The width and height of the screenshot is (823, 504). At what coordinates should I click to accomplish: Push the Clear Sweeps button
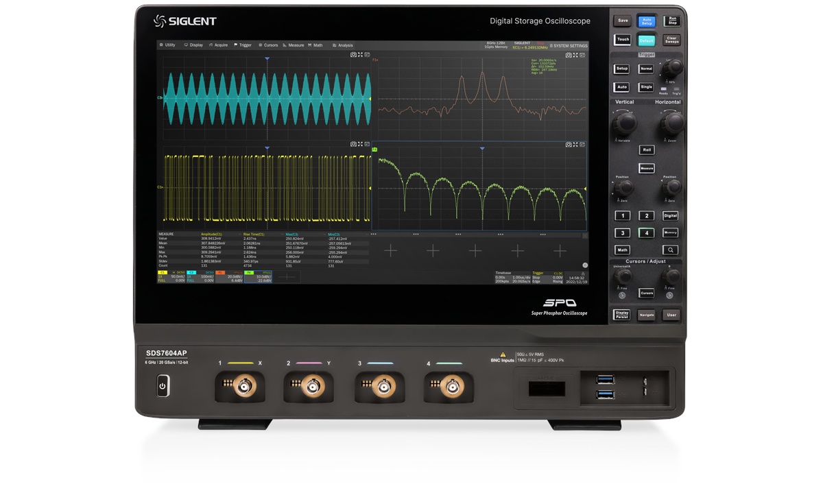tap(672, 40)
